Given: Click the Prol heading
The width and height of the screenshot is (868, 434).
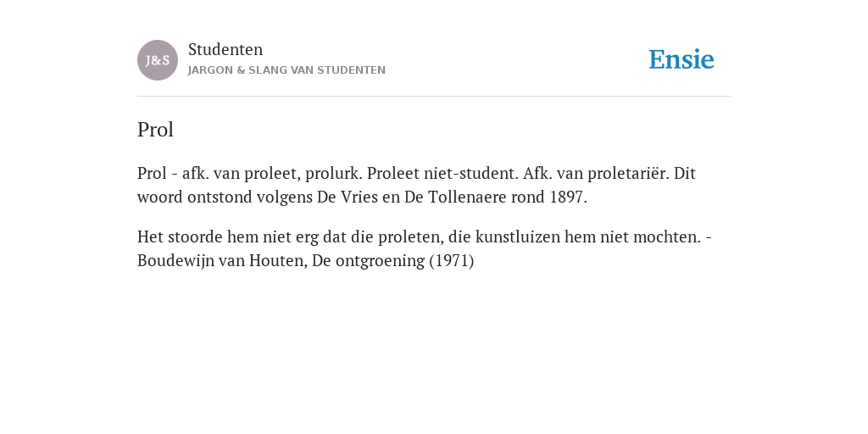Looking at the screenshot, I should 156,130.
